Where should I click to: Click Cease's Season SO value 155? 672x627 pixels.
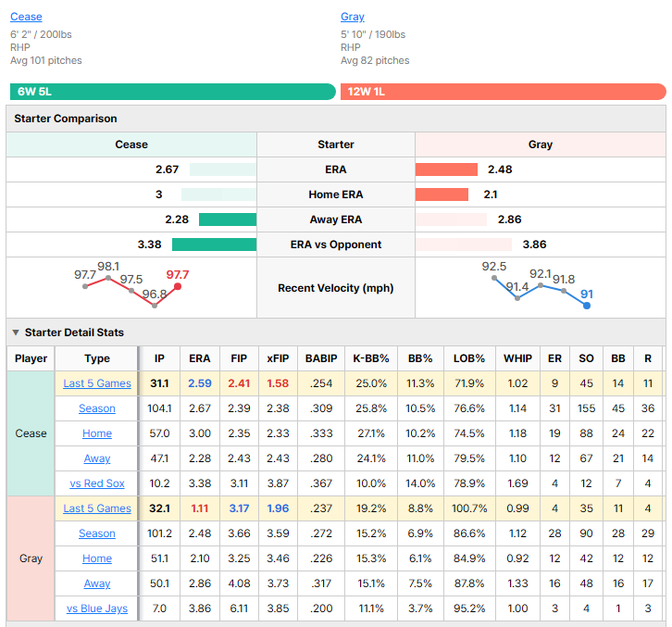click(x=586, y=408)
